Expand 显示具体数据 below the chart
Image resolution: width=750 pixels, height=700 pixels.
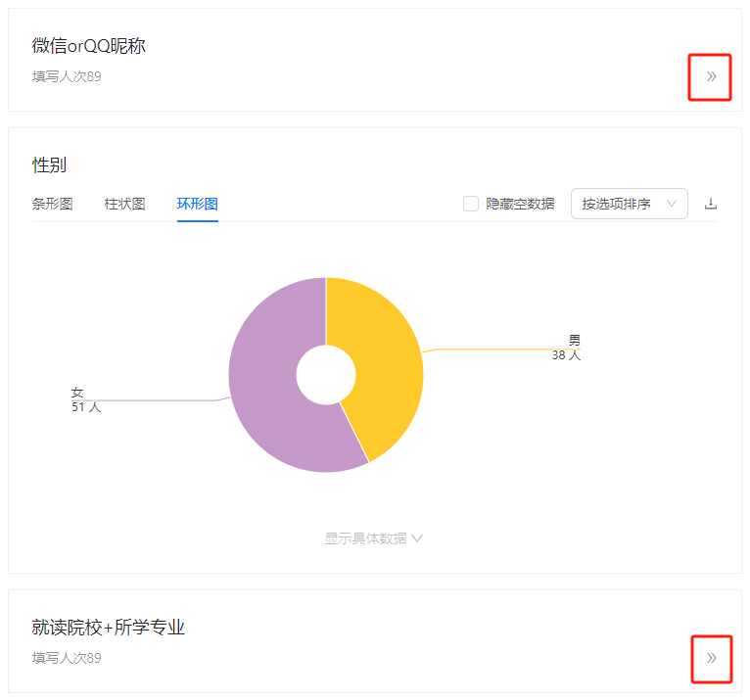pyautogui.click(x=374, y=538)
